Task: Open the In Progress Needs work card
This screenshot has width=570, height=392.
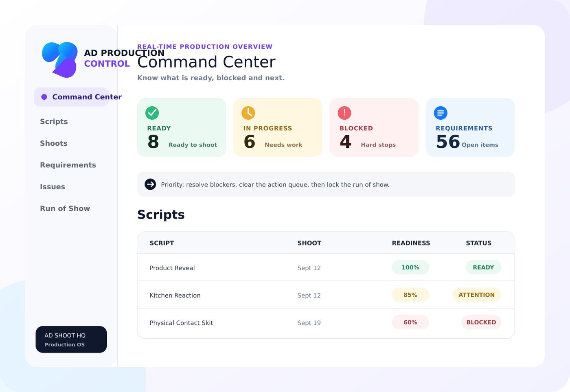Action: 278,127
